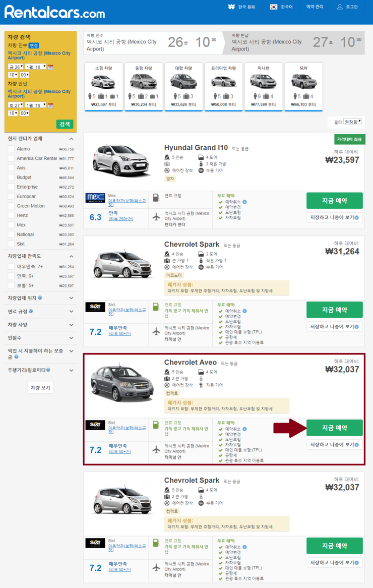This screenshot has height=588, width=373.
Task: Click info icon beside 주행거리/킬로미터
Action: coord(48,370)
